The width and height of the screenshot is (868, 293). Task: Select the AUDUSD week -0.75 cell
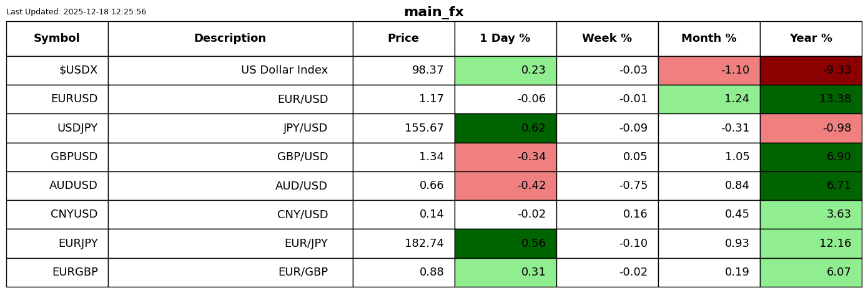click(x=607, y=186)
